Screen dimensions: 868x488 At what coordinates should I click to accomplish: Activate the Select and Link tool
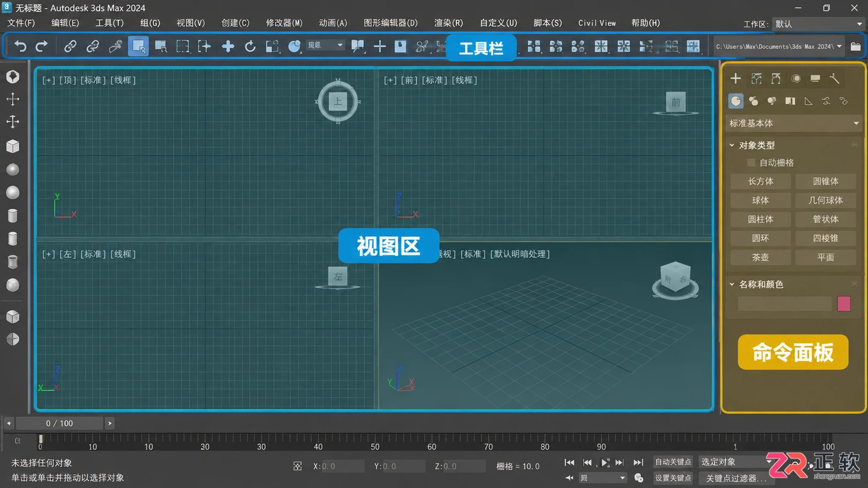(71, 46)
